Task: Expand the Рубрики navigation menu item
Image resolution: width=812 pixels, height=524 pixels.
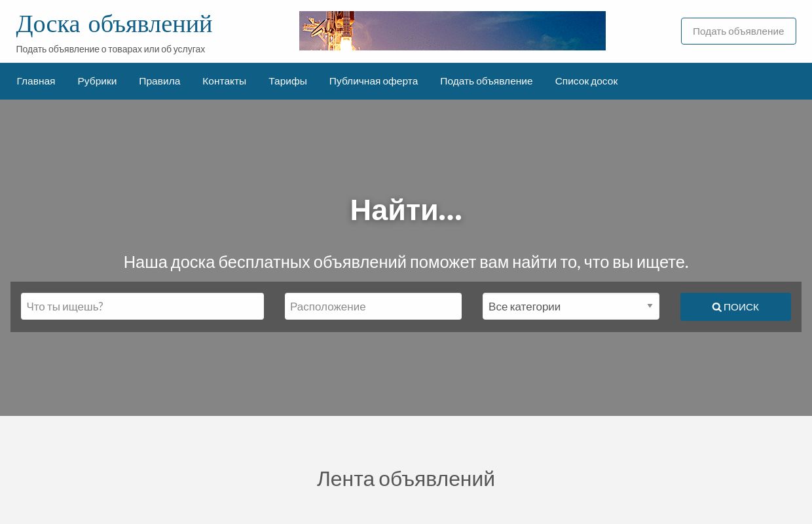Action: point(97,81)
